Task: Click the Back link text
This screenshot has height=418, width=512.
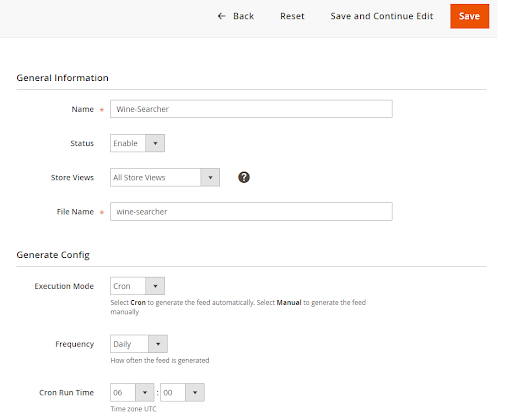Action: (x=243, y=16)
